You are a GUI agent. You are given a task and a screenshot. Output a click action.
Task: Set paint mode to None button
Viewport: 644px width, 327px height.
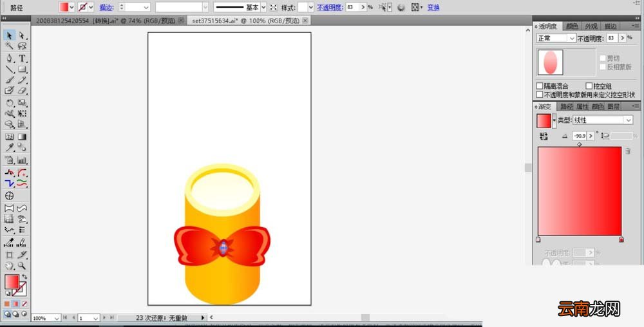click(x=24, y=304)
